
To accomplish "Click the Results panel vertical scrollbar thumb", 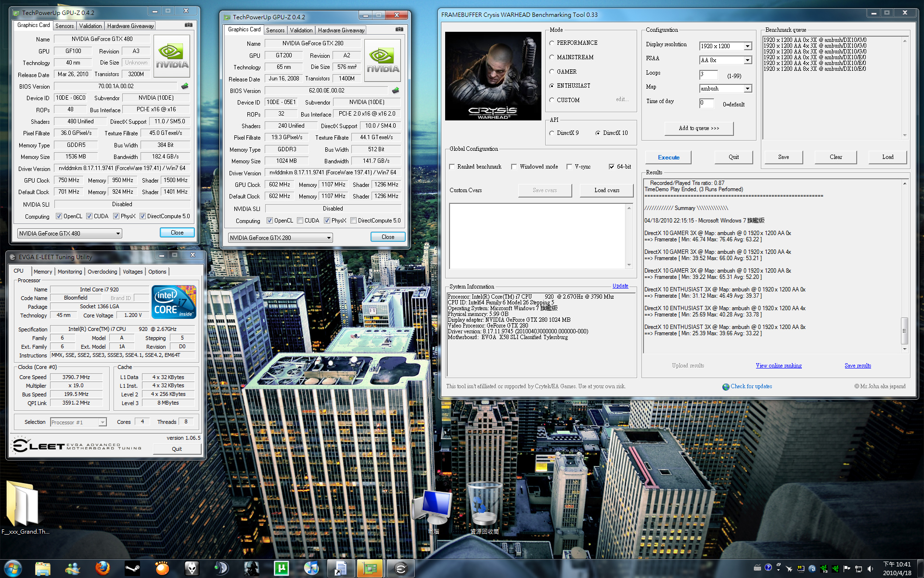I will (904, 331).
